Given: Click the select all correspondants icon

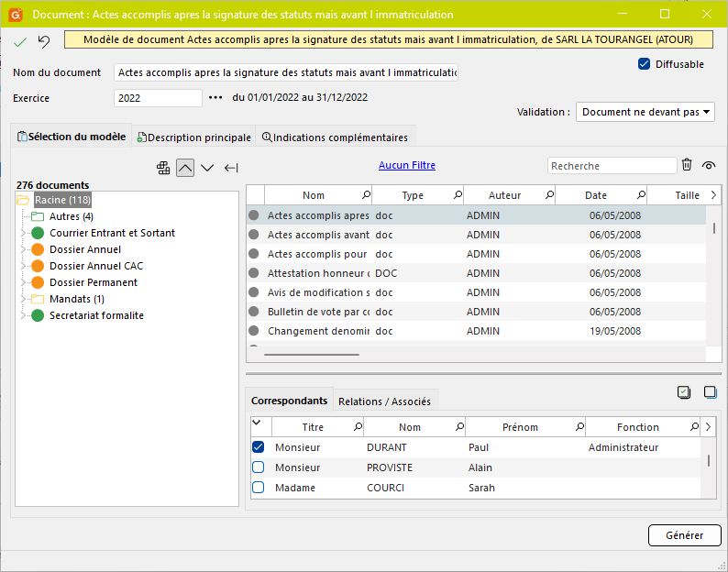Looking at the screenshot, I should (x=684, y=392).
